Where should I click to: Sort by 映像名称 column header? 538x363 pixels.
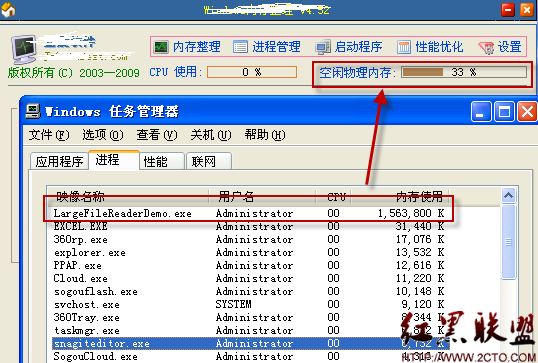128,196
